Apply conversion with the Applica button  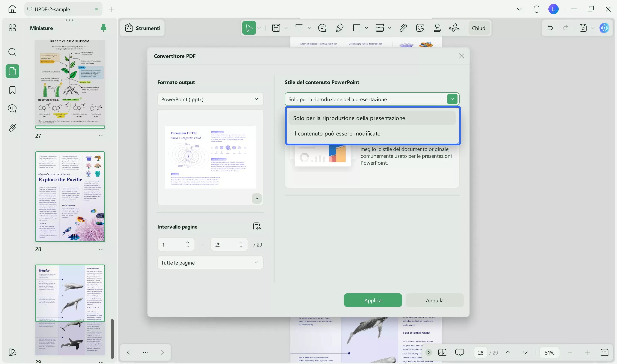pyautogui.click(x=373, y=300)
